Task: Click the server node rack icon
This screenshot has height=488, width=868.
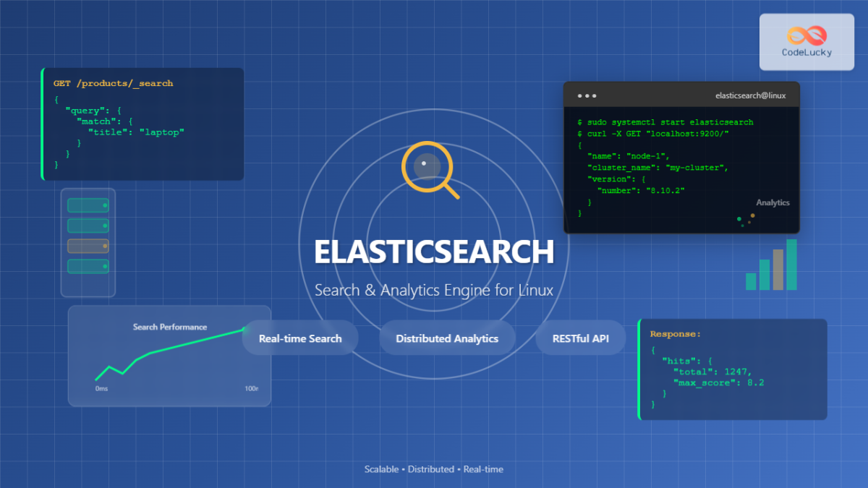Action: tap(87, 242)
